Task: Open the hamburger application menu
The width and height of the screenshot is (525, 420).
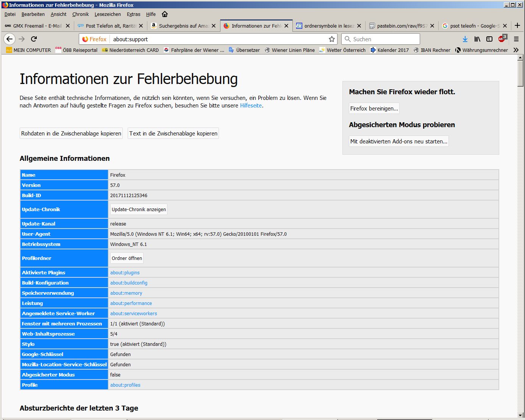Action: pyautogui.click(x=516, y=39)
